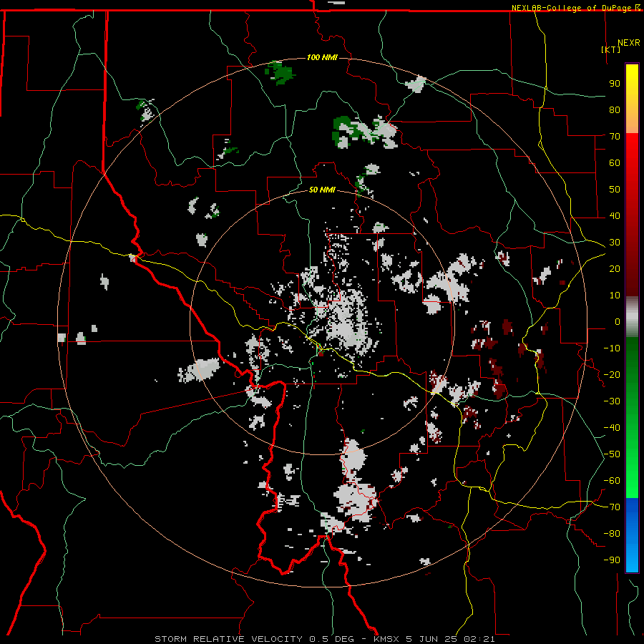Click the -80 scale value
This screenshot has width=644, height=644.
tap(612, 534)
